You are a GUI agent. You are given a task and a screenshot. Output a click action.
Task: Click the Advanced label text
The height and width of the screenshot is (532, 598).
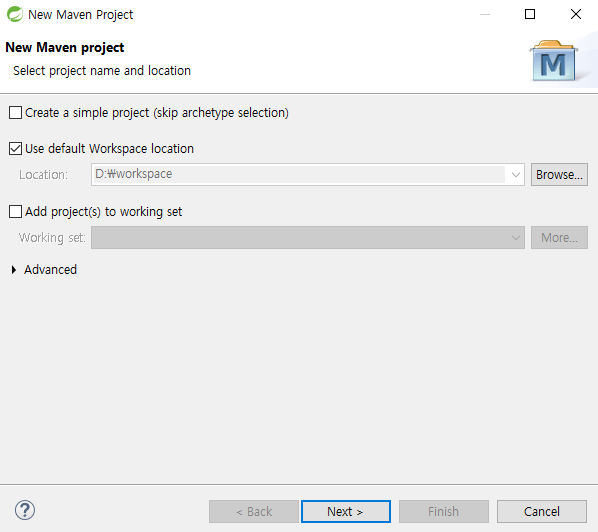[x=50, y=270]
